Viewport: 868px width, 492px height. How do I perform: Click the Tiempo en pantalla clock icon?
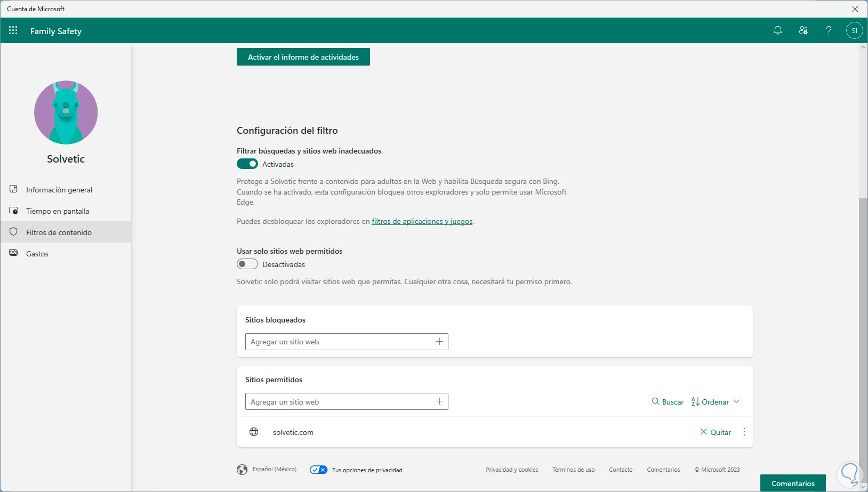coord(14,211)
